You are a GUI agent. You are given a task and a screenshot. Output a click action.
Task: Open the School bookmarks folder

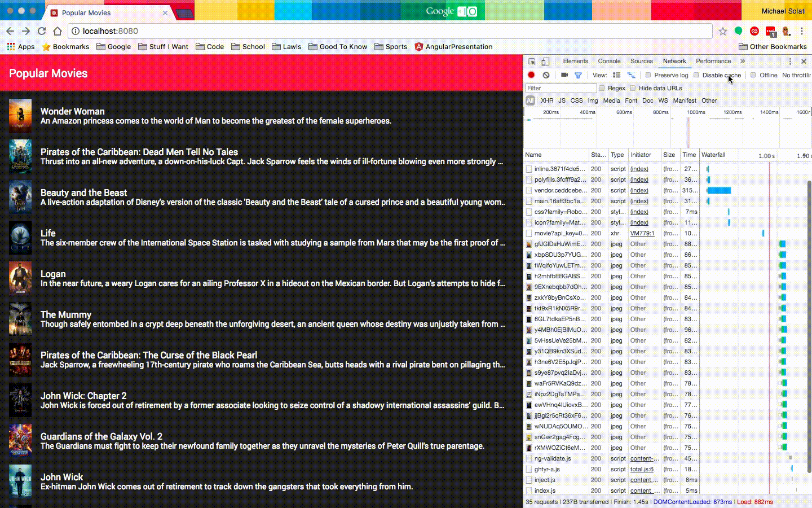coord(248,47)
